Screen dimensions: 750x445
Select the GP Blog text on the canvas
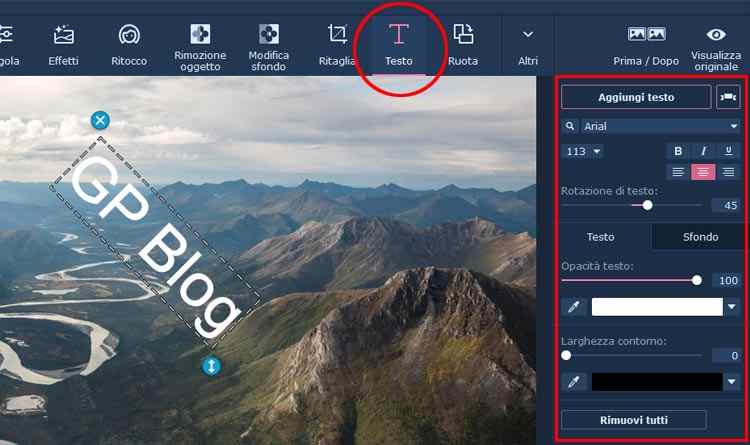pyautogui.click(x=155, y=242)
